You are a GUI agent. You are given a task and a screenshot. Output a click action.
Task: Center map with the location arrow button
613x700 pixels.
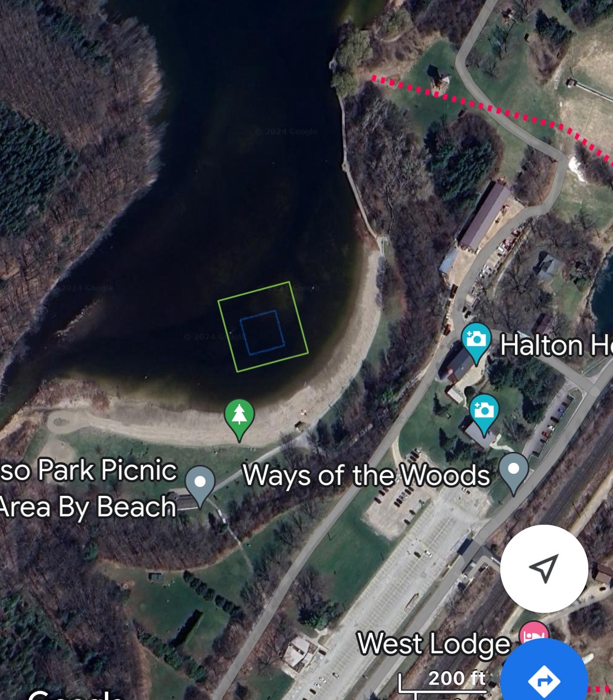coord(544,568)
